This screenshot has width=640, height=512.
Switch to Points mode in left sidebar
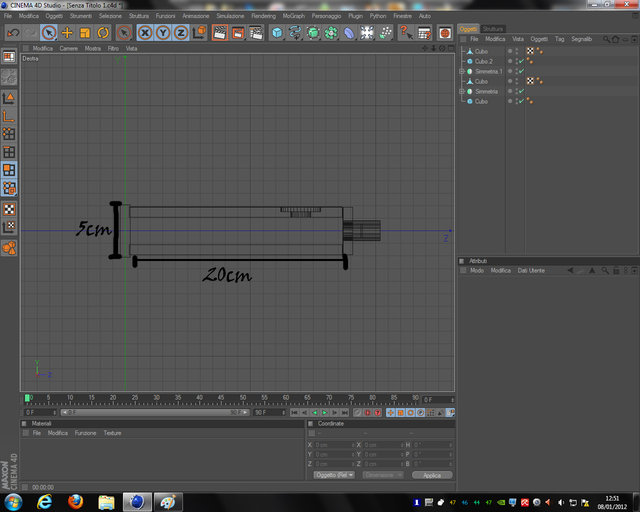[9, 134]
